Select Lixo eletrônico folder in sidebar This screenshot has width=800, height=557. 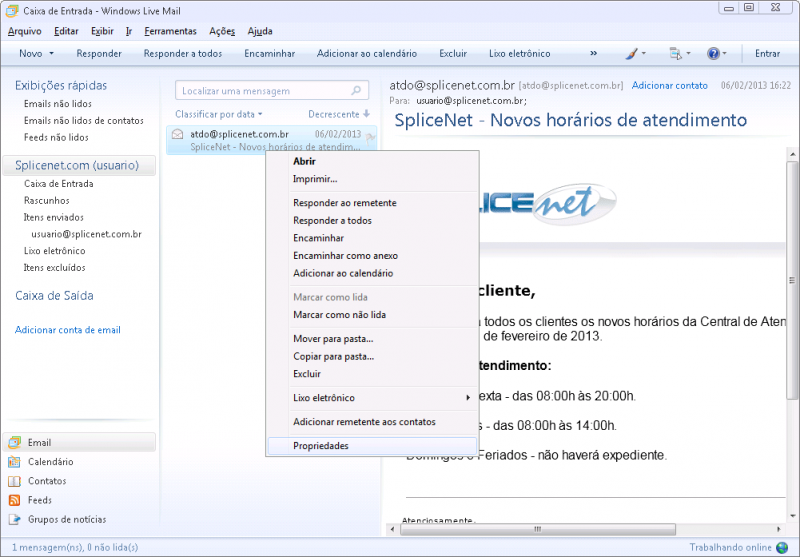click(x=55, y=251)
